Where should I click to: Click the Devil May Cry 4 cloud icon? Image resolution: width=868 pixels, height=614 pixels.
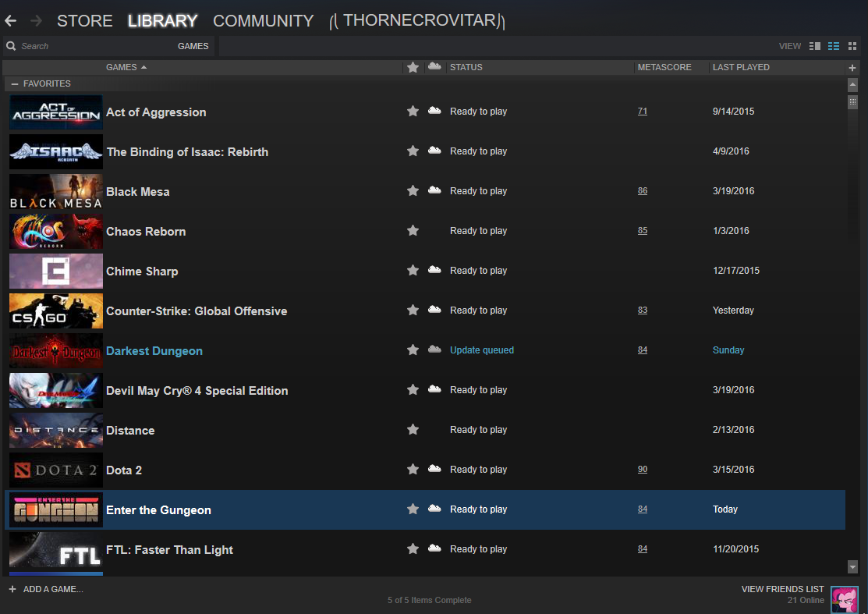pos(434,390)
